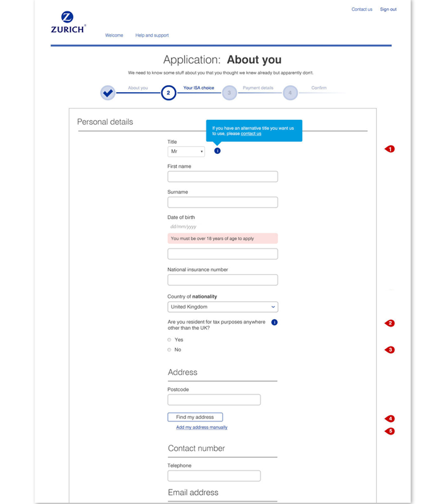Viewport: 446px width, 504px height.
Task: Click the Date of birth input field
Action: [x=223, y=254]
